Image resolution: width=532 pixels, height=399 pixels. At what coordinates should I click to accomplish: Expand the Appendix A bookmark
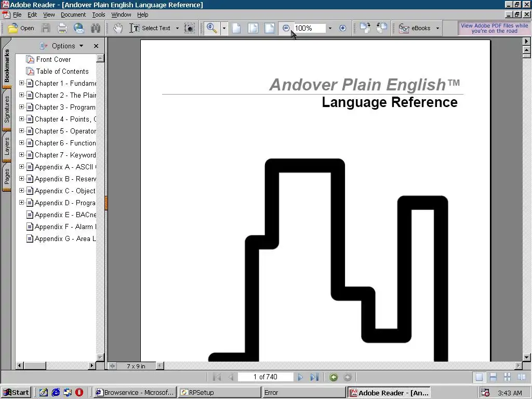point(21,167)
